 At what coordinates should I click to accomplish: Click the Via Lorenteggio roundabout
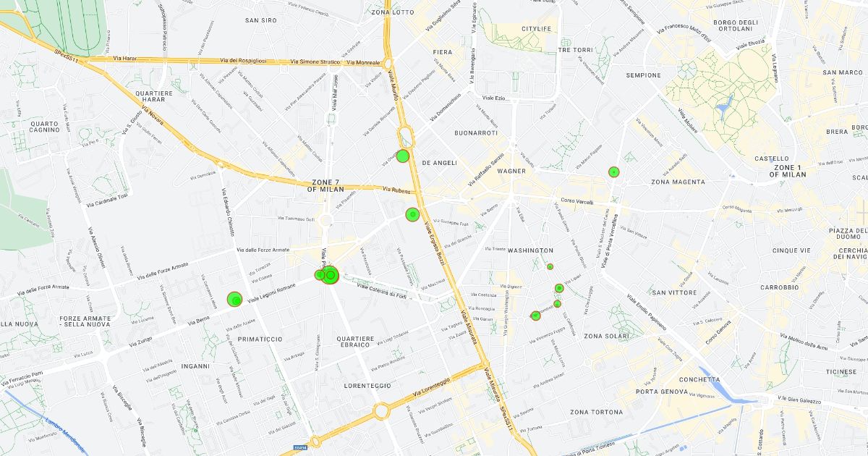pyautogui.click(x=381, y=412)
